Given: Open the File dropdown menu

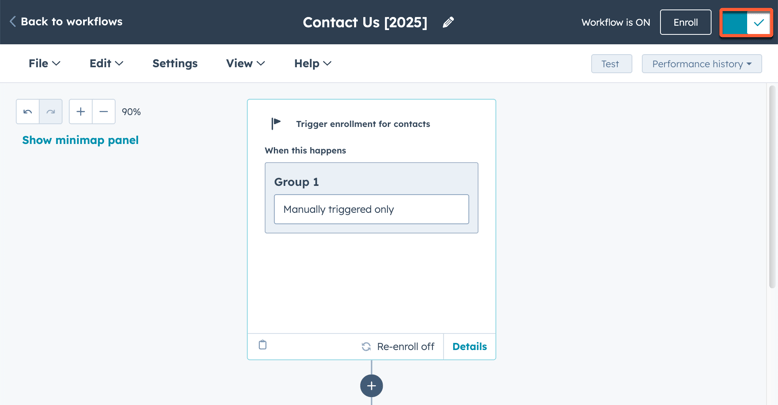Looking at the screenshot, I should [x=44, y=63].
